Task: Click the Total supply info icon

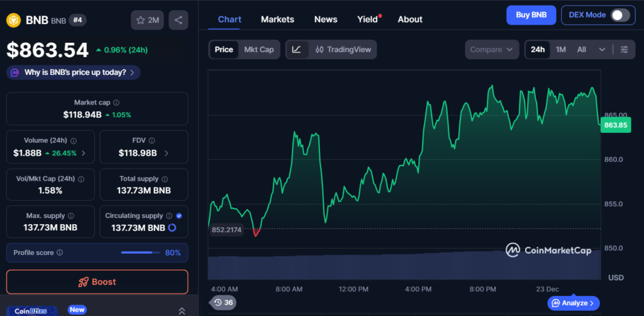Action: coord(165,179)
